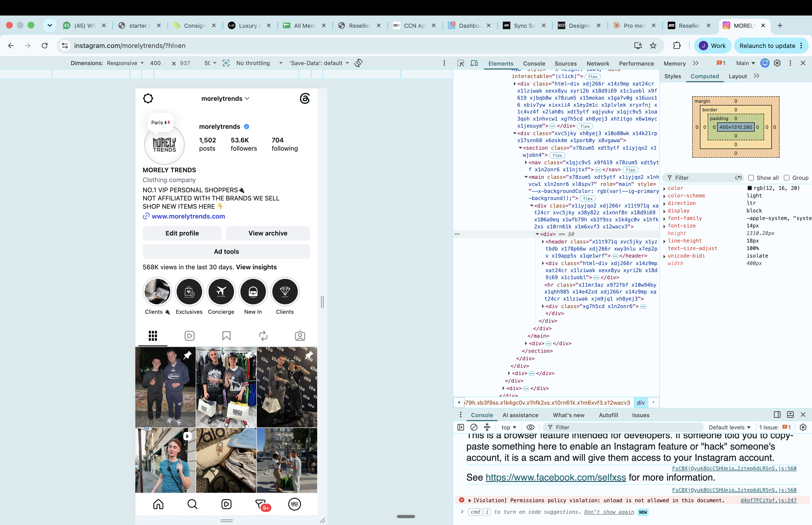This screenshot has height=525, width=812.
Task: Open Reels in Instagram bottom navigation
Action: [x=226, y=504]
